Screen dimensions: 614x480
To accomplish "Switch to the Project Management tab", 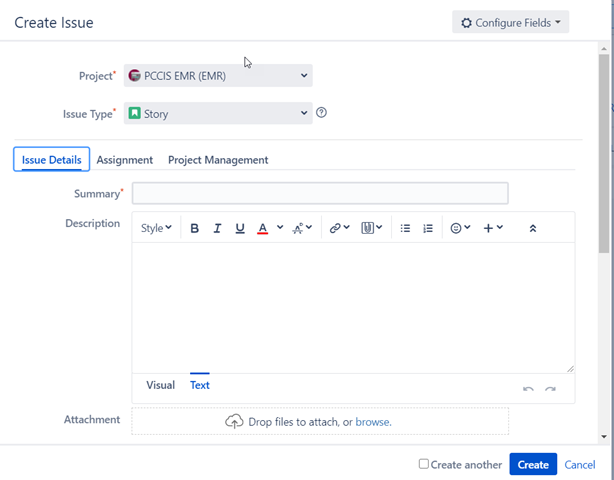I will pyautogui.click(x=218, y=160).
